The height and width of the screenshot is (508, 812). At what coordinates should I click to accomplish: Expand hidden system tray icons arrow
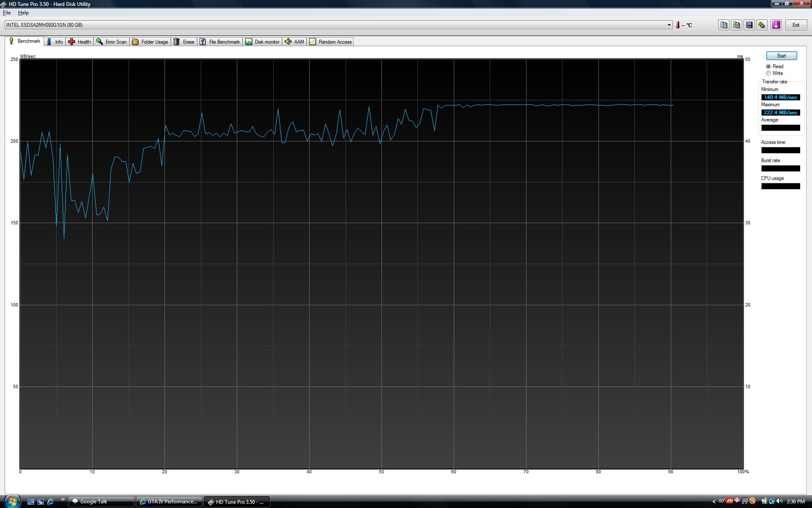pos(714,502)
